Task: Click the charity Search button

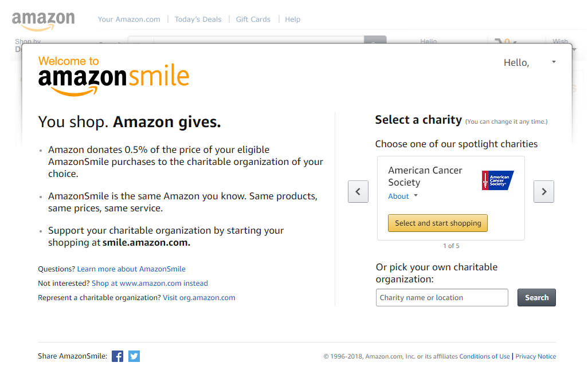Action: point(536,298)
